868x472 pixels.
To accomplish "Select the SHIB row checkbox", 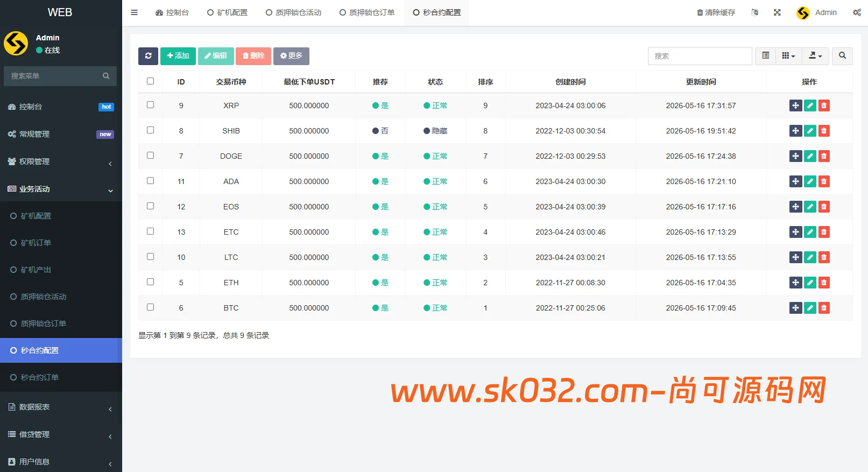I will pos(151,130).
